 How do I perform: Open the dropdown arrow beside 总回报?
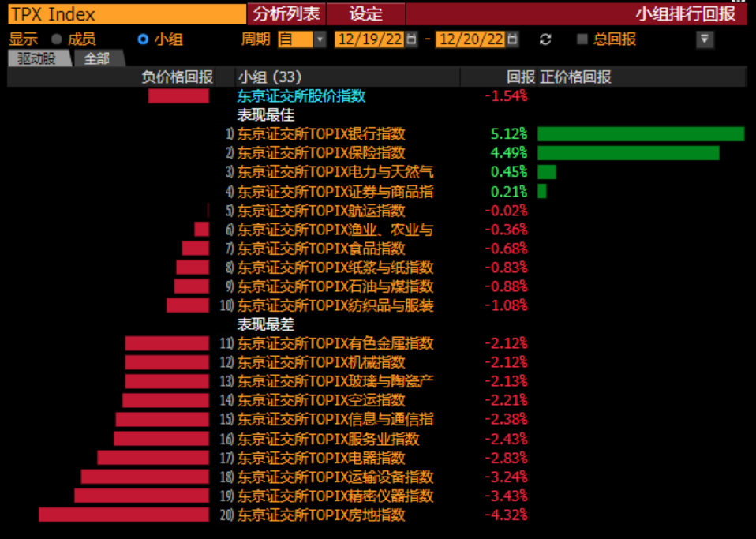[705, 39]
